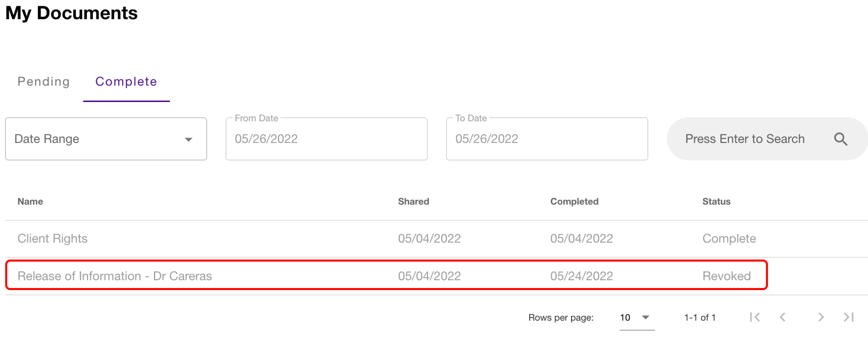Go to previous page of results
Viewport: 868px width, 345px height.
coord(782,317)
